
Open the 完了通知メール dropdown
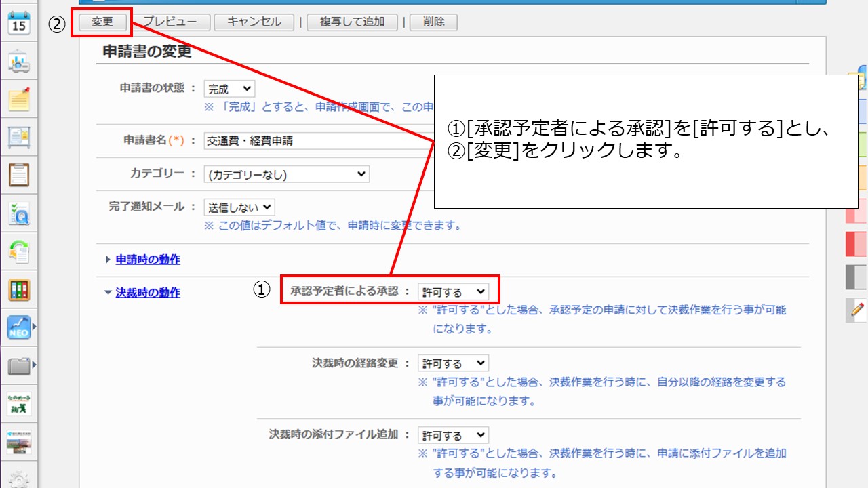pyautogui.click(x=239, y=207)
